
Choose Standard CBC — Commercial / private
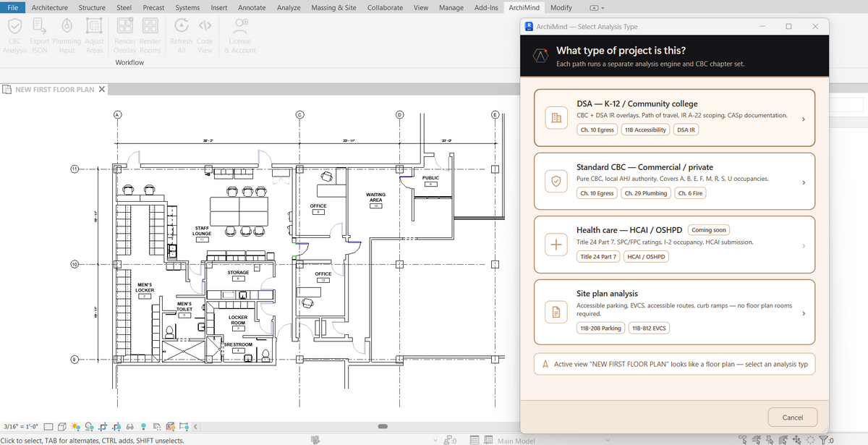[x=674, y=182]
